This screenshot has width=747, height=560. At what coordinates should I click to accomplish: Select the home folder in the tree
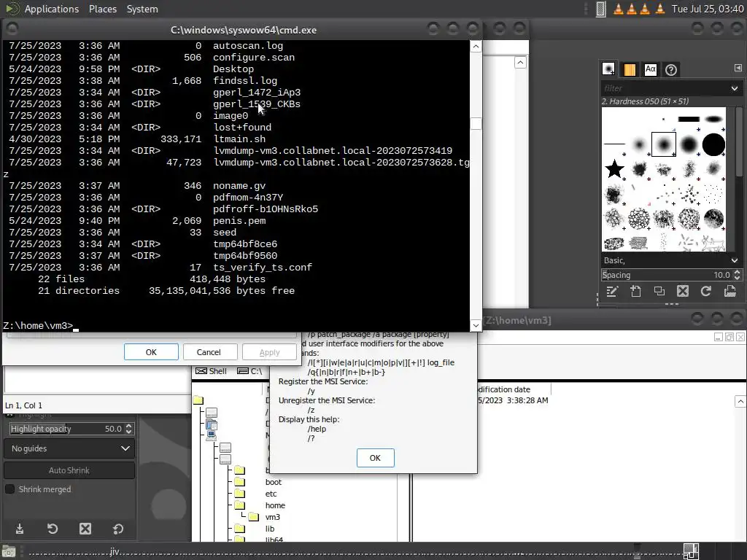[275, 505]
